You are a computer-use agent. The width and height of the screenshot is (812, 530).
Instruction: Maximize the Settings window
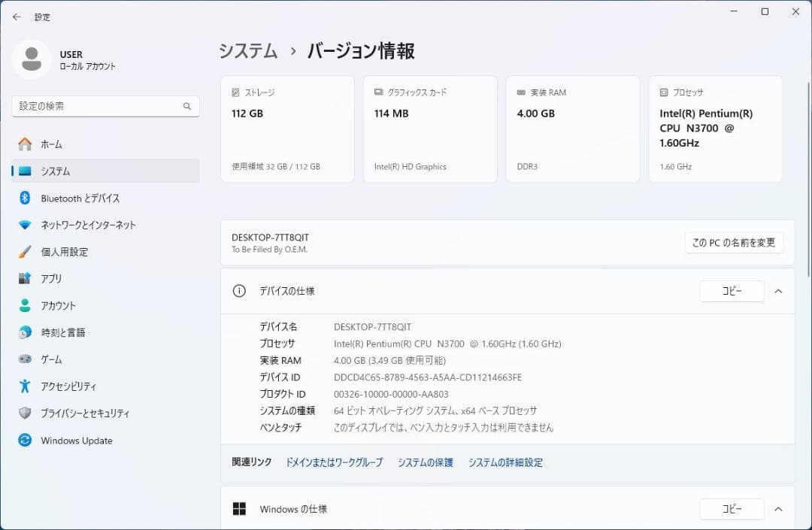pos(765,11)
